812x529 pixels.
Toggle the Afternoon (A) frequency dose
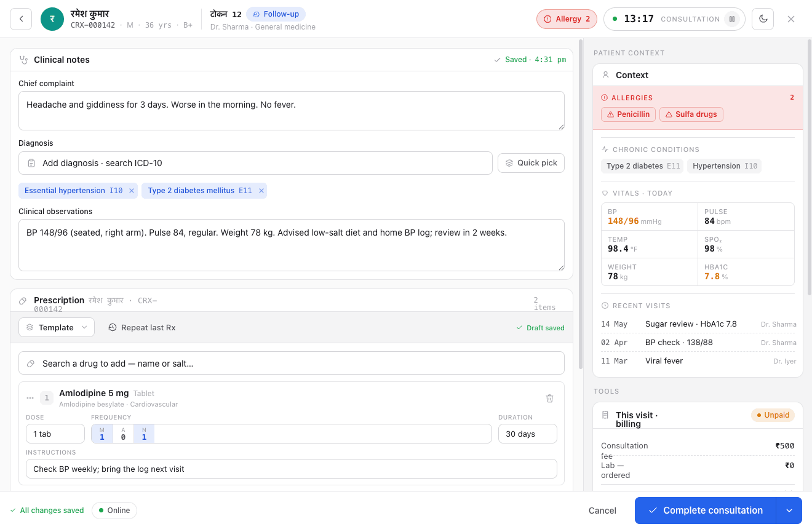point(123,434)
